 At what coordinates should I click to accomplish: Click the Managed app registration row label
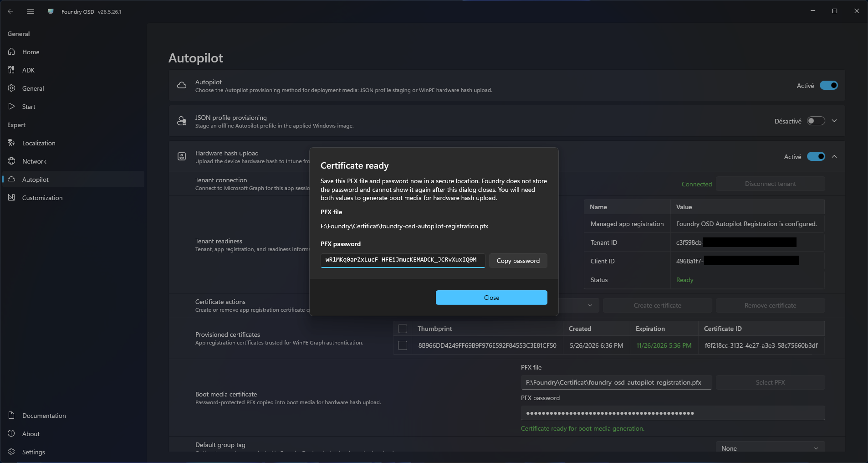click(627, 224)
